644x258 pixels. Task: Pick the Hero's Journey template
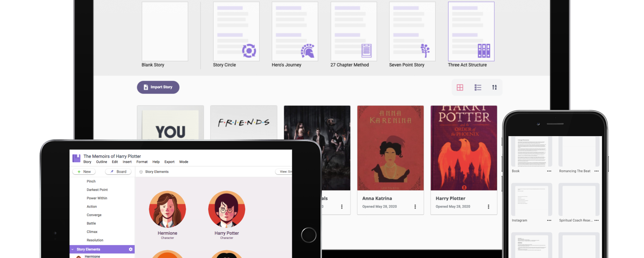coord(295,32)
